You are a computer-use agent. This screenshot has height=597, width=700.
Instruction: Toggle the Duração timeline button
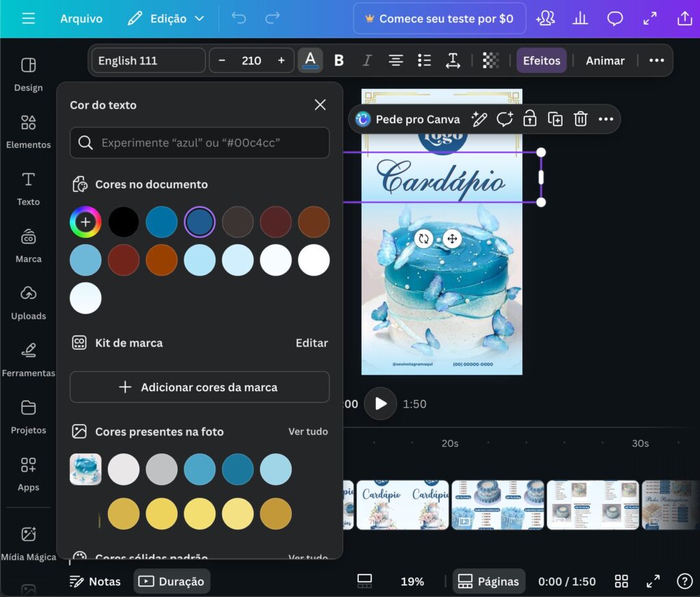click(172, 581)
